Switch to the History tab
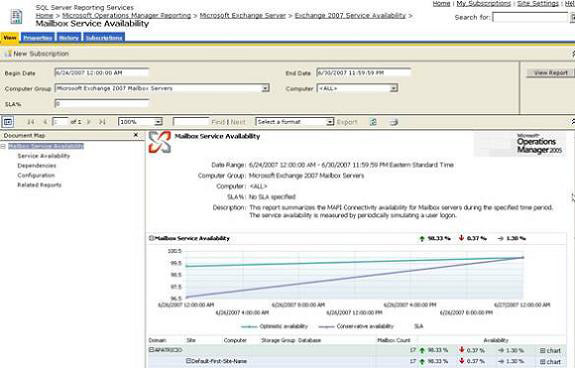Screen dimensions: 575x368 coord(69,38)
